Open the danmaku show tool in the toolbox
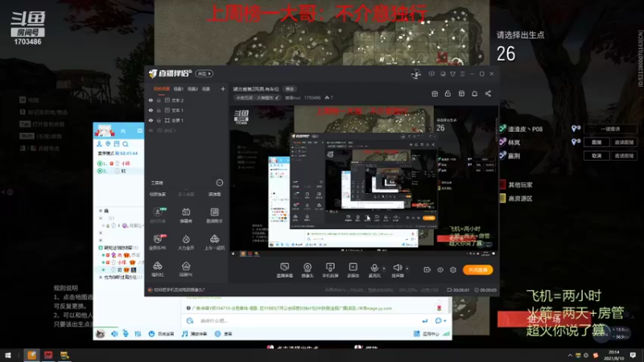 point(186,215)
